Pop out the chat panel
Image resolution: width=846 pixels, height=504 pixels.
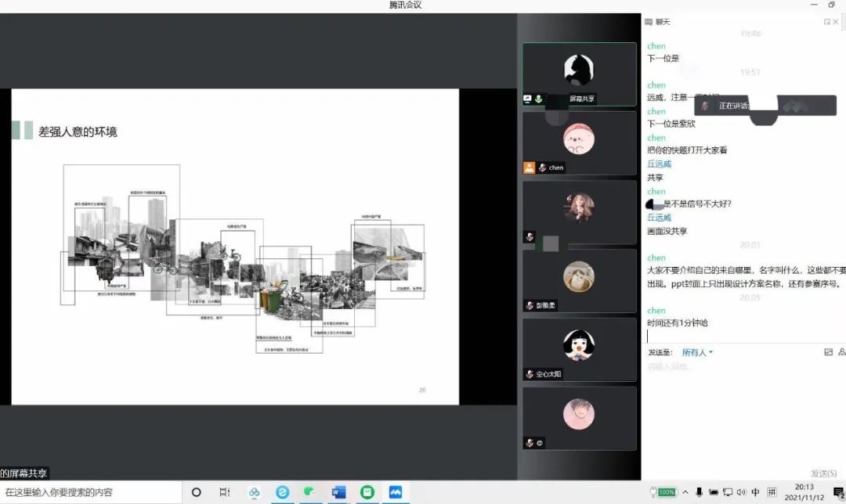(827, 22)
